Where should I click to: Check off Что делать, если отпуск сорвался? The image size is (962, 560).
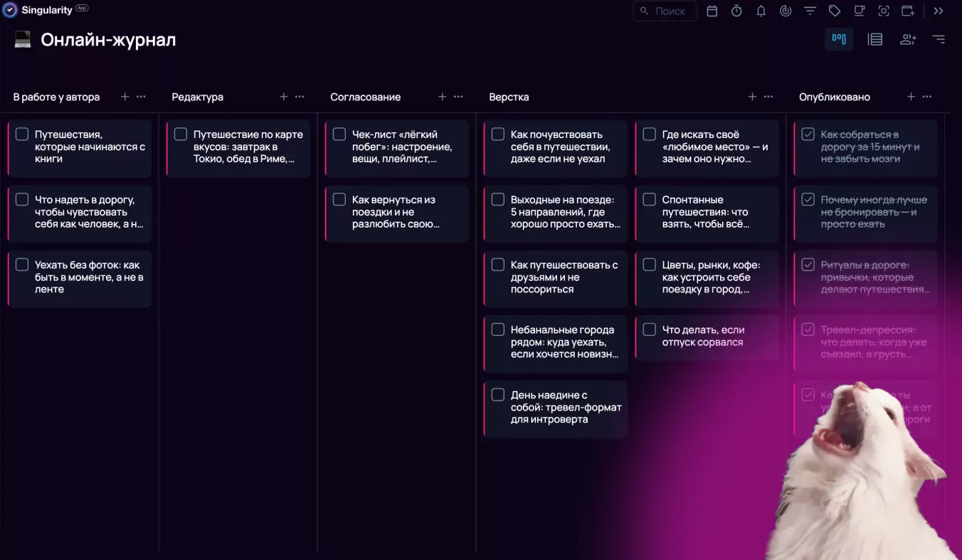pyautogui.click(x=650, y=329)
